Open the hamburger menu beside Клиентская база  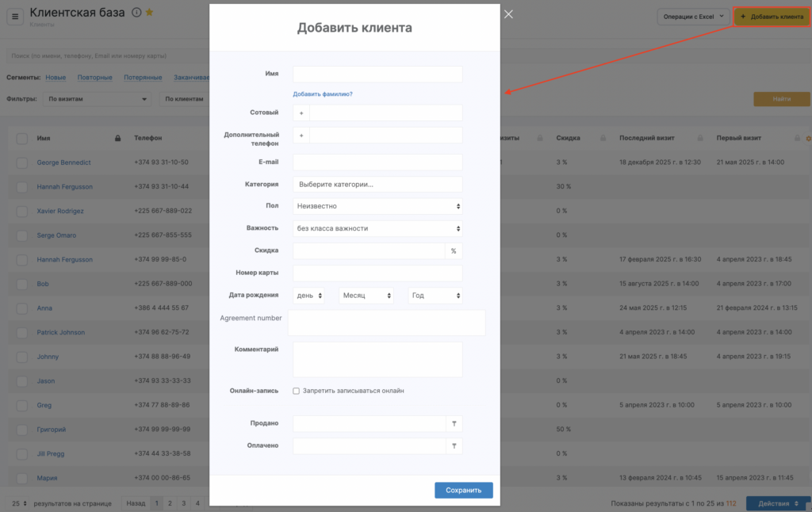coord(16,17)
